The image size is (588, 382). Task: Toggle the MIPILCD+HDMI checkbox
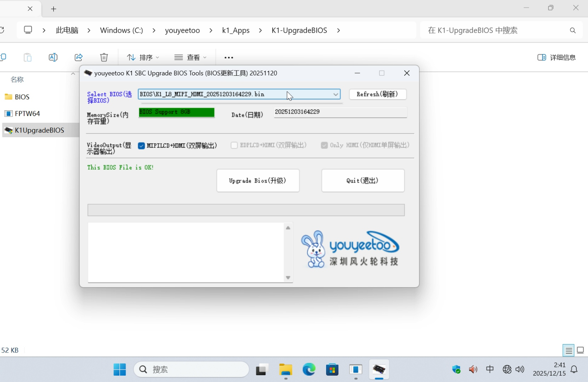pos(142,146)
